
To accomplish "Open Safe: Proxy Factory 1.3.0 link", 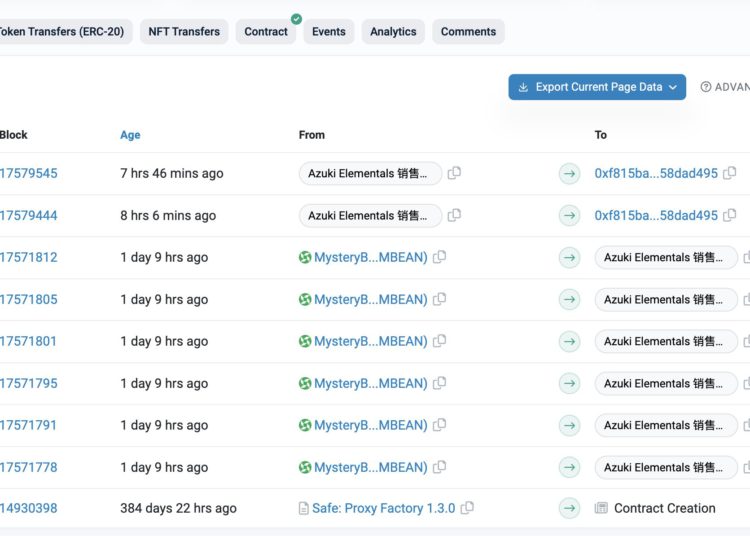I will pyautogui.click(x=383, y=508).
